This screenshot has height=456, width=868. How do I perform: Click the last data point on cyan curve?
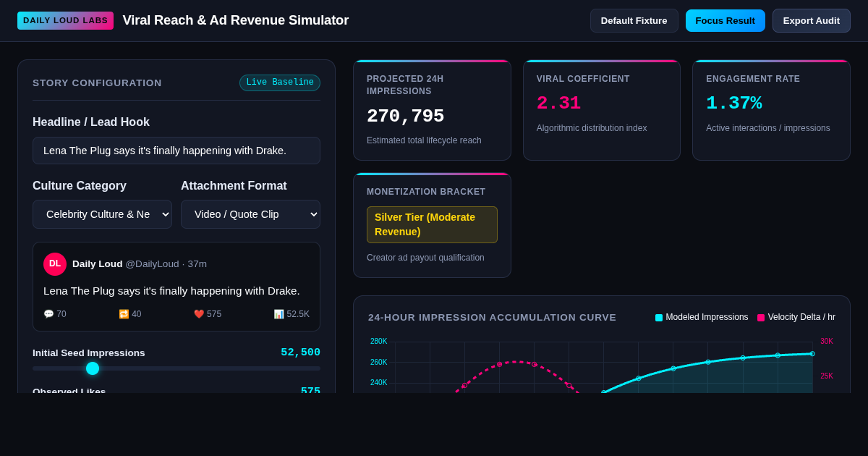pyautogui.click(x=812, y=354)
